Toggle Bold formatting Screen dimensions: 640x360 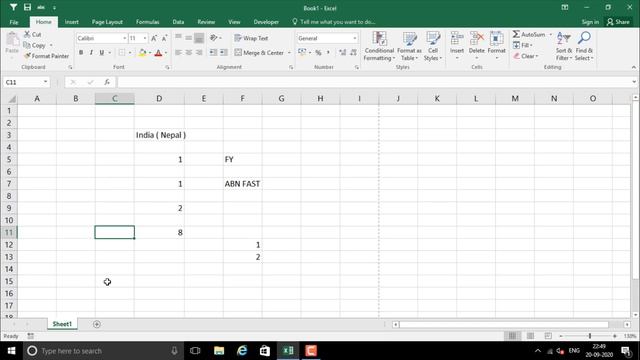pos(81,53)
